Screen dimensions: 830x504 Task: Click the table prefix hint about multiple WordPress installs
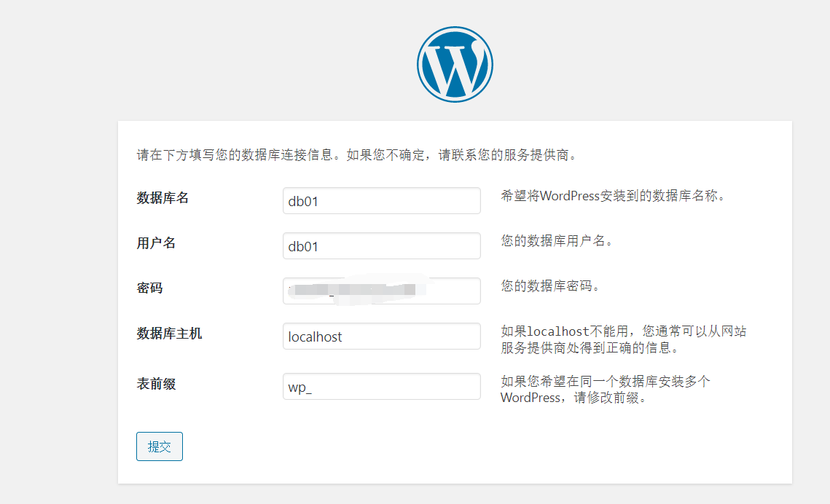[x=605, y=382]
